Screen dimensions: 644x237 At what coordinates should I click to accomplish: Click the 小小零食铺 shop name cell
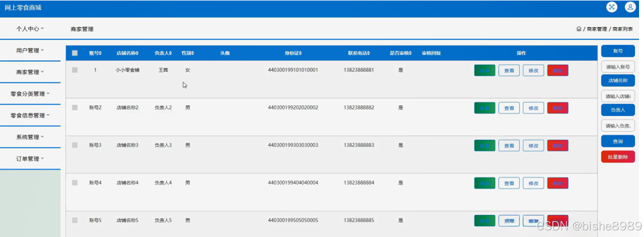(x=127, y=70)
